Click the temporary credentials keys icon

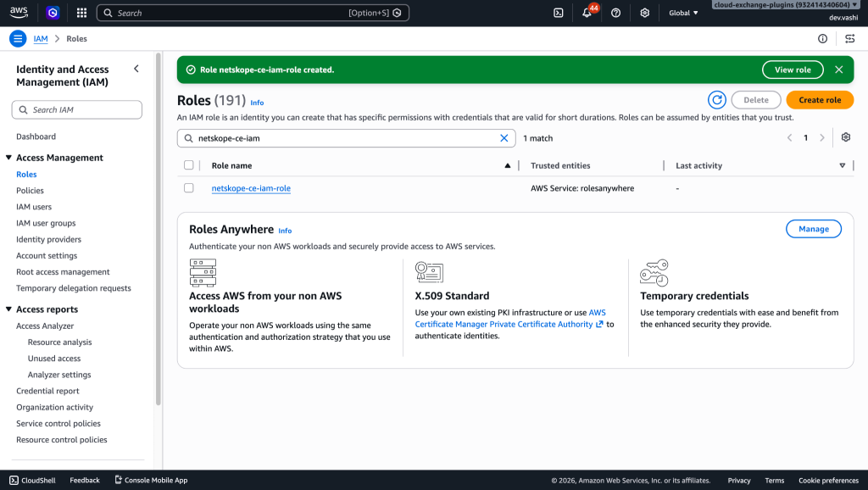click(x=654, y=272)
